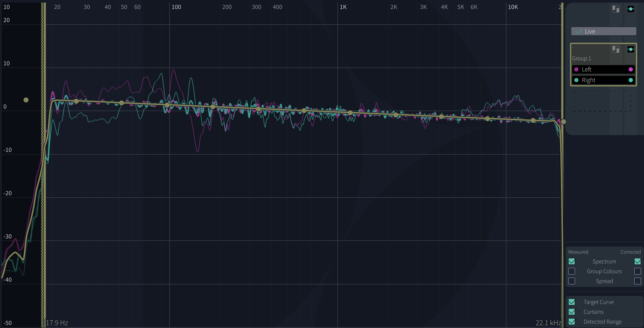Click Group 1's curve-node icon
Image resolution: width=644 pixels, height=328 pixels.
631,49
